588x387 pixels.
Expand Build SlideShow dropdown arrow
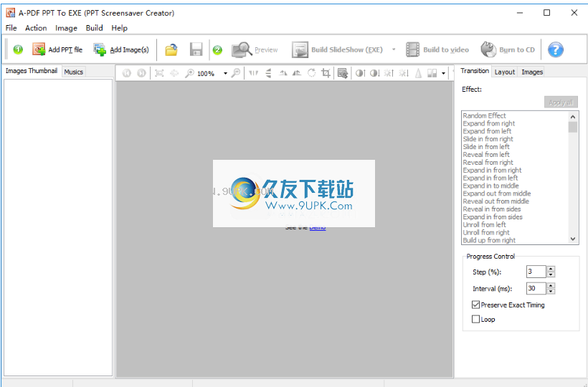click(x=394, y=49)
